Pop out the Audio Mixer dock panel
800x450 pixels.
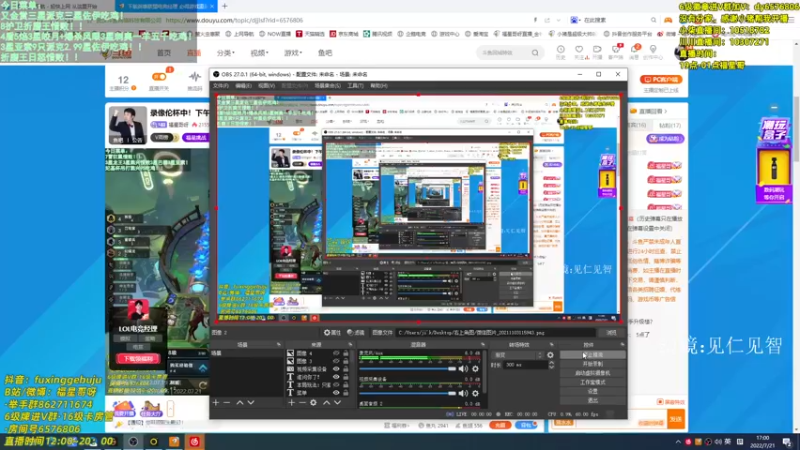tap(483, 345)
